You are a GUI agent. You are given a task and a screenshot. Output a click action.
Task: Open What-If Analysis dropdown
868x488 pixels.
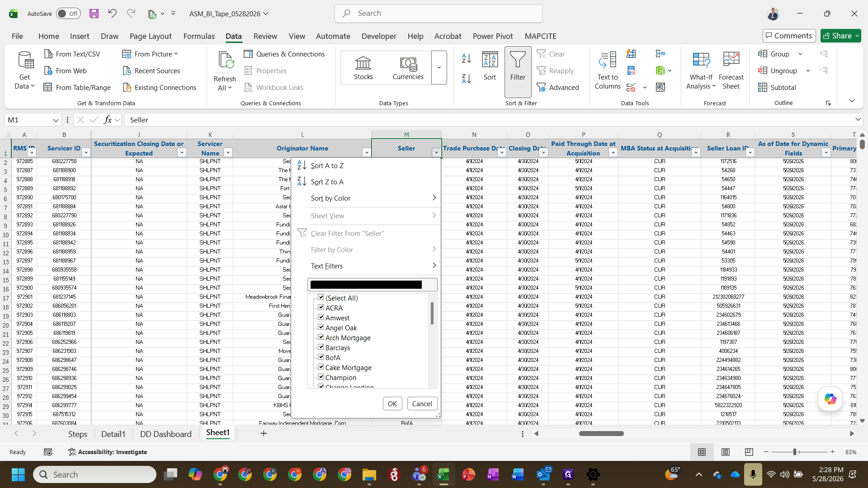coord(701,70)
